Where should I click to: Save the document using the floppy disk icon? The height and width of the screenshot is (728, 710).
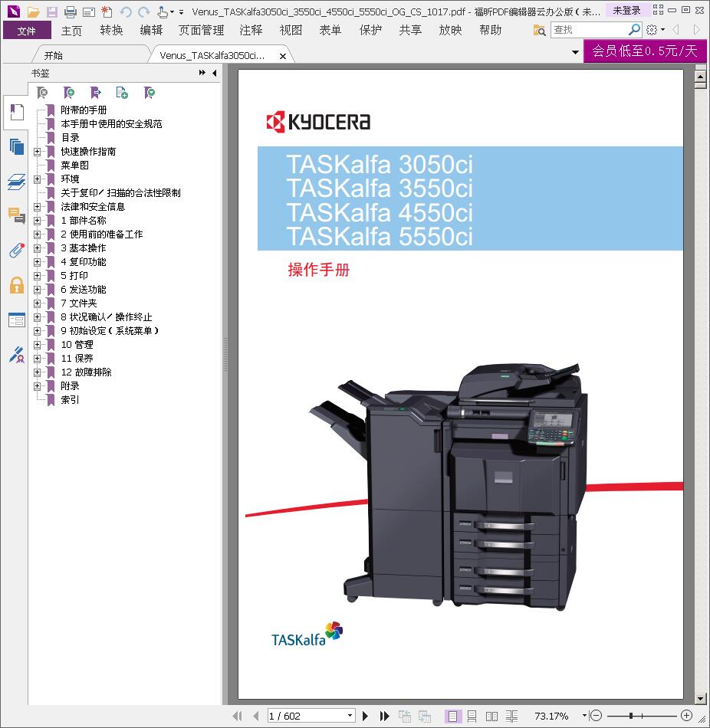(51, 11)
